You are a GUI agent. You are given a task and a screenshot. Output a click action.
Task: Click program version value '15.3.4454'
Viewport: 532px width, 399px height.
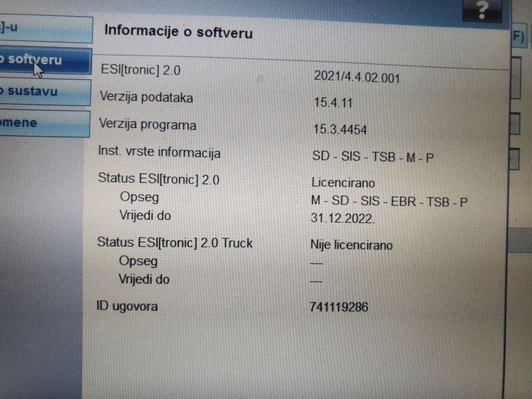point(340,129)
